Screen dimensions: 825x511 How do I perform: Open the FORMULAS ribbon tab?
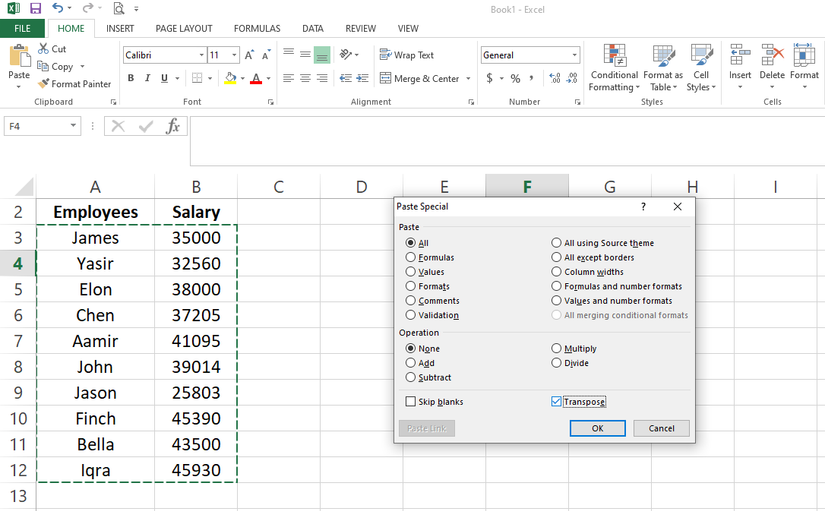(x=257, y=29)
